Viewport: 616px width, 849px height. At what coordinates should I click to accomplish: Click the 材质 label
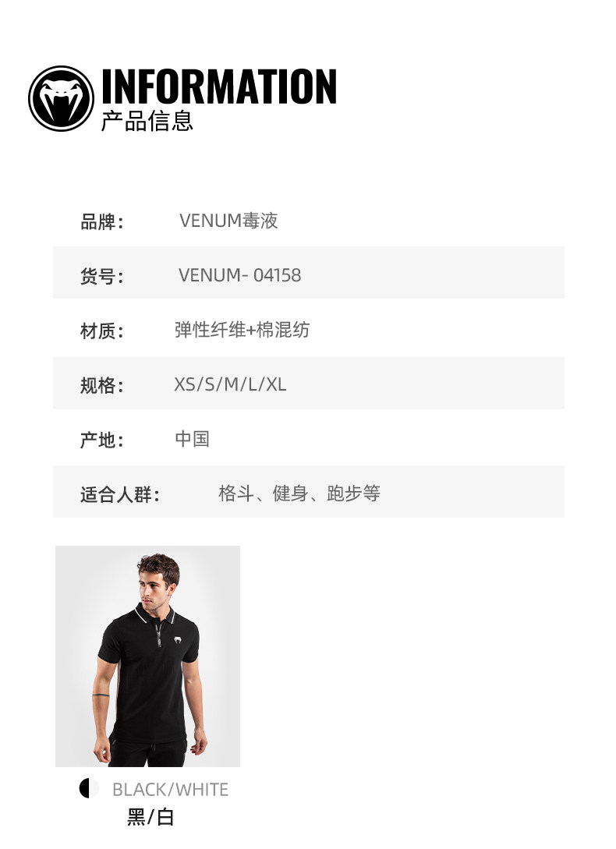(x=102, y=331)
